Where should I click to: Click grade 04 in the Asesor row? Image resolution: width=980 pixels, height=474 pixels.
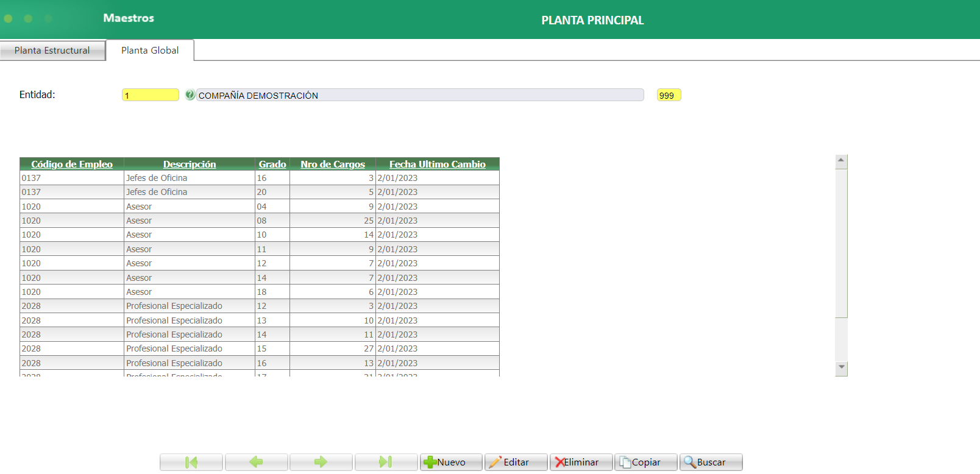click(x=261, y=207)
